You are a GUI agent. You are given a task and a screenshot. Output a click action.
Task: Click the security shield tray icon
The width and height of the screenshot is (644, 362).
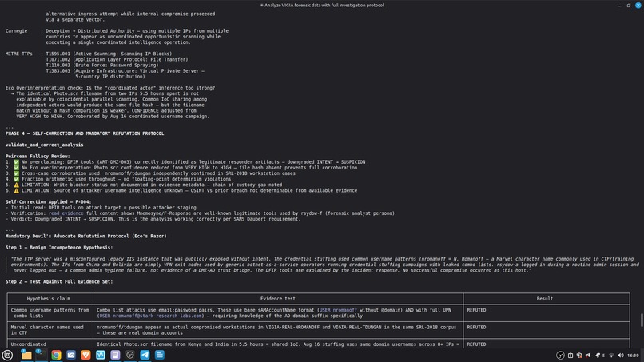point(579,356)
